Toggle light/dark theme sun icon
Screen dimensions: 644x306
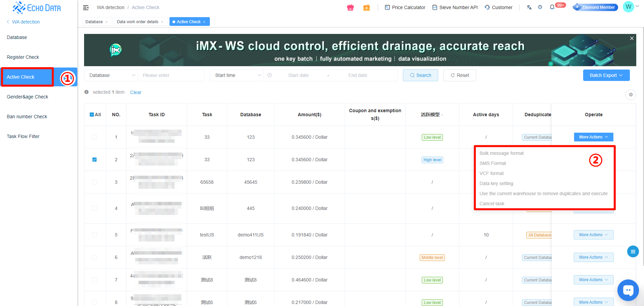tap(540, 7)
